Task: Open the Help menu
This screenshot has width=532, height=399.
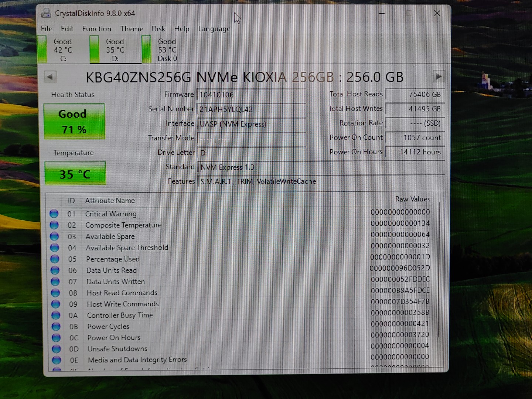Action: tap(181, 28)
